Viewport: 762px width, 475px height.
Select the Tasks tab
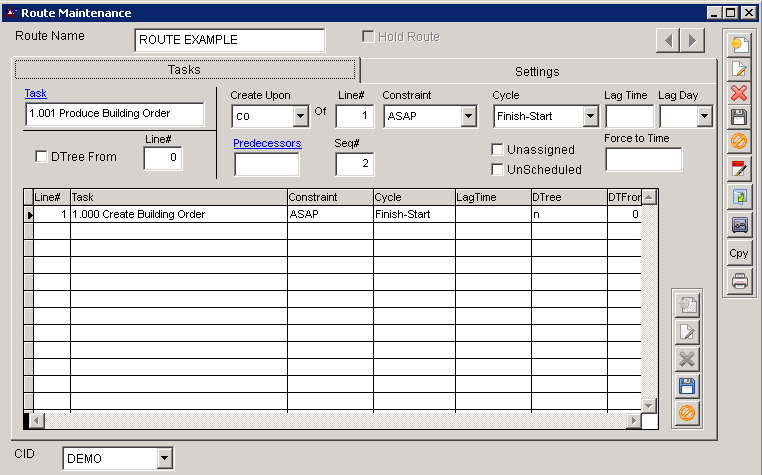point(184,70)
